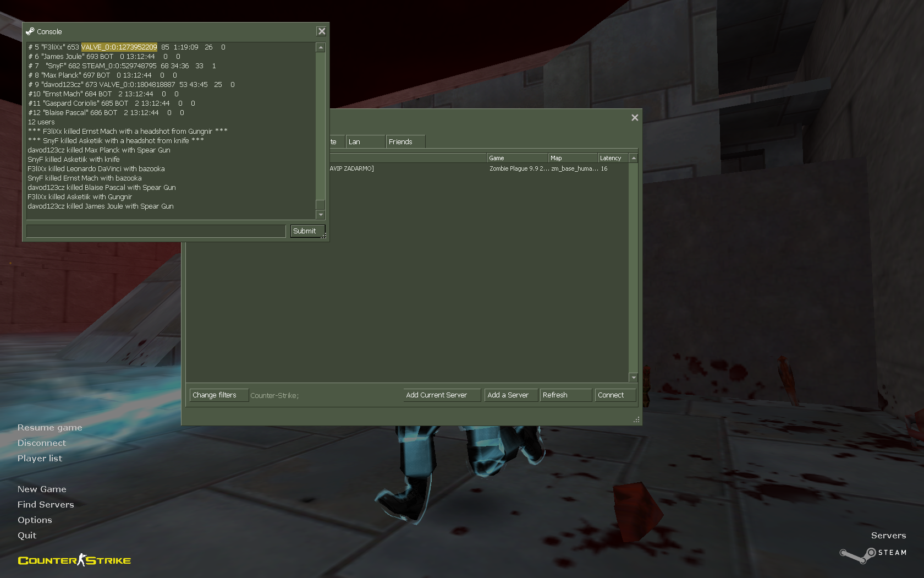Viewport: 924px width, 578px height.
Task: Open Change filters panel
Action: [x=218, y=395]
